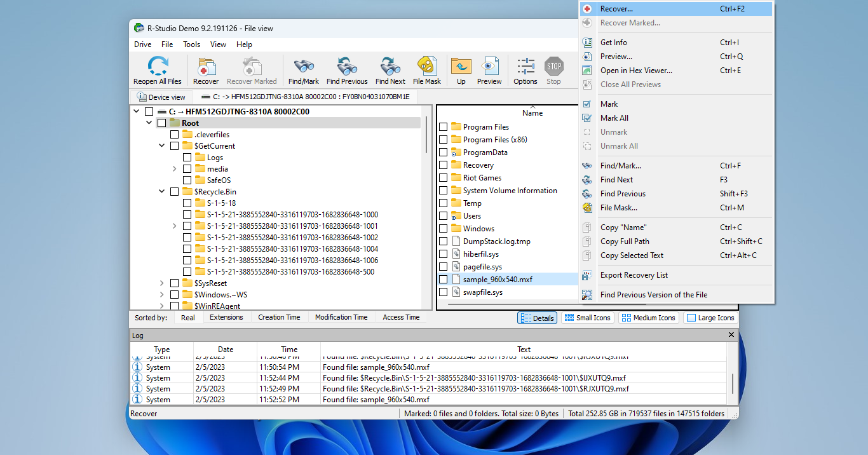Select the swapfile.sys file icon
Screen dimensions: 868x455
point(456,292)
